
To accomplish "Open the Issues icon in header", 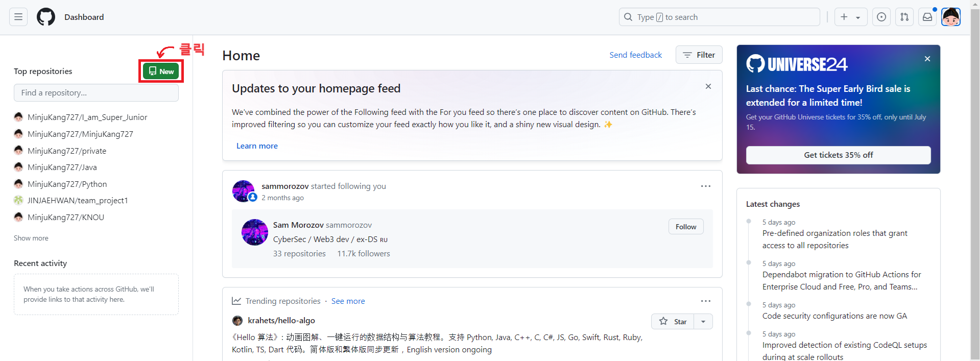I will point(881,17).
